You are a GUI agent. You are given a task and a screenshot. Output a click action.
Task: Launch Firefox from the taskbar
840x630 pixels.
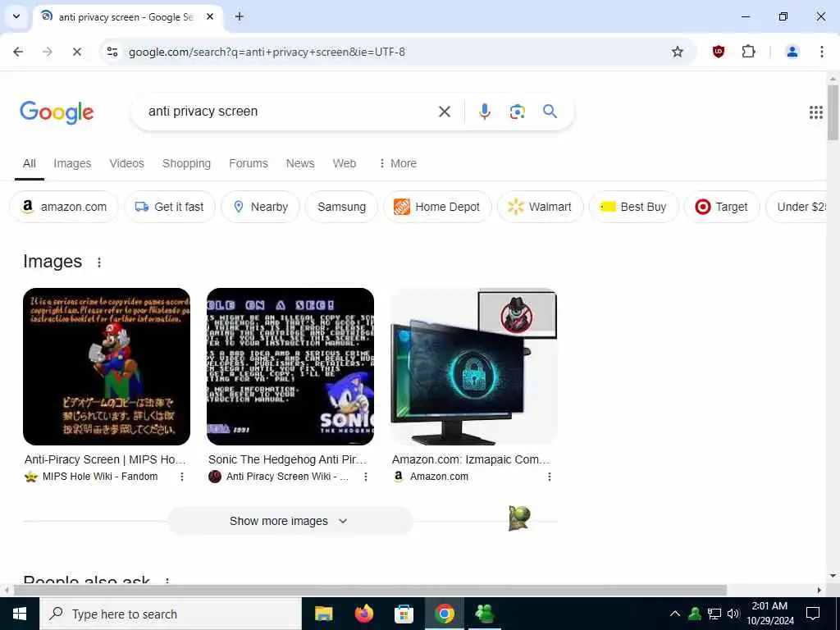pyautogui.click(x=363, y=614)
